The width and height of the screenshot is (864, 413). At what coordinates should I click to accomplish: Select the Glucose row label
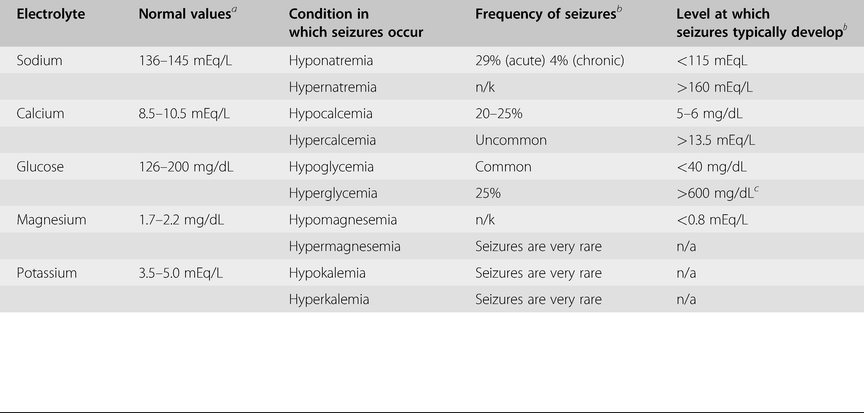pyautogui.click(x=41, y=166)
